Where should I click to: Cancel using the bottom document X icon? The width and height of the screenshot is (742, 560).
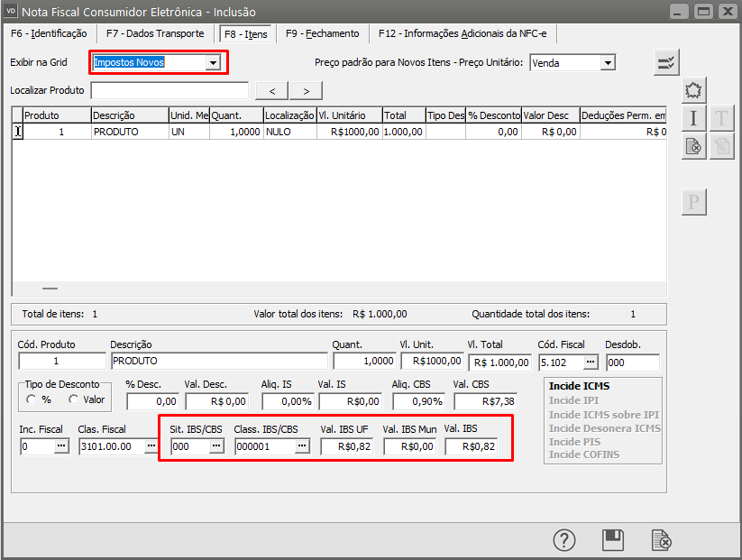coord(662,539)
